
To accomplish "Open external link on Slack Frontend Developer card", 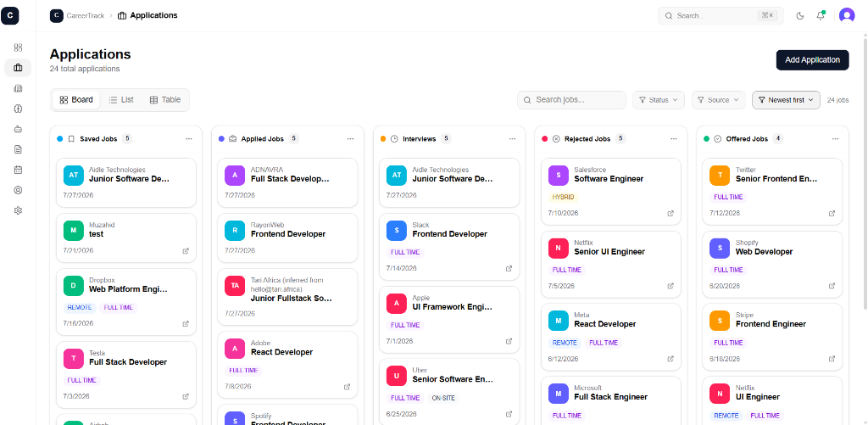I will 509,269.
